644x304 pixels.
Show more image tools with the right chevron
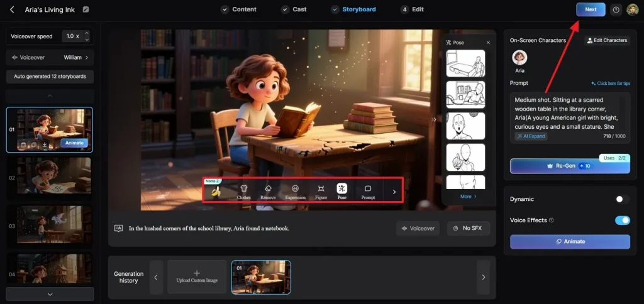click(x=394, y=192)
